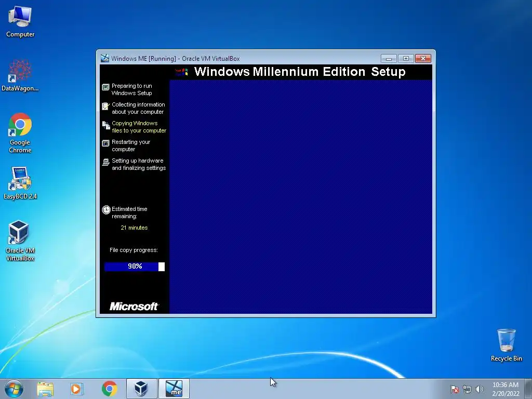Click the Microsoft logo in Setup sidebar
532x399 pixels.
coord(134,307)
